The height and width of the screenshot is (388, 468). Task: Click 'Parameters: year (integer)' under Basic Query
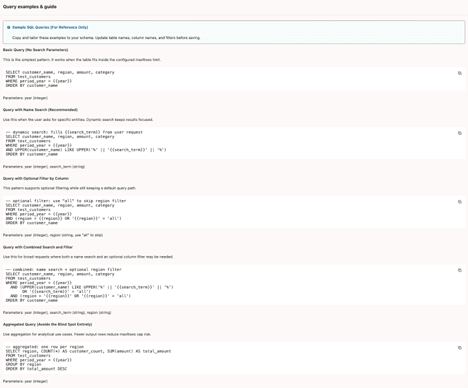(25, 98)
